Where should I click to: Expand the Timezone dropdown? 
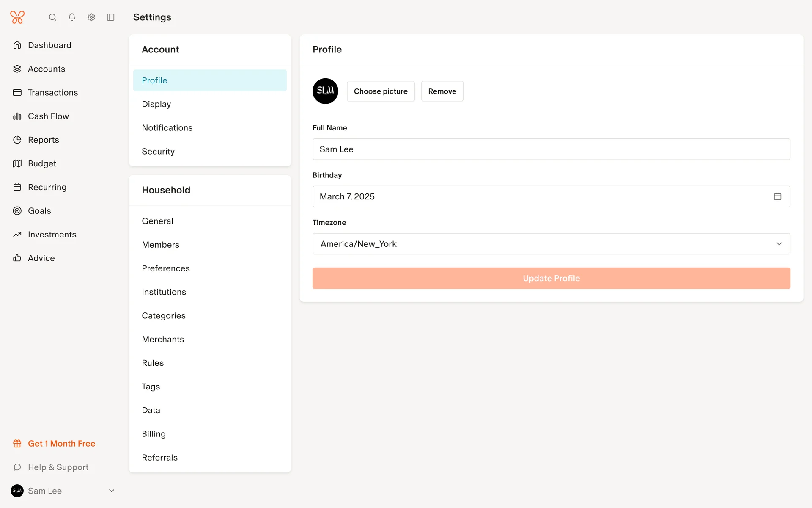[551, 244]
